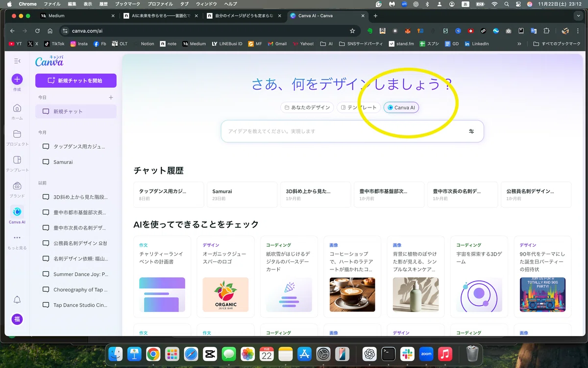This screenshot has width=588, height=368.
Task: Open the Projects folder icon
Action: [17, 134]
